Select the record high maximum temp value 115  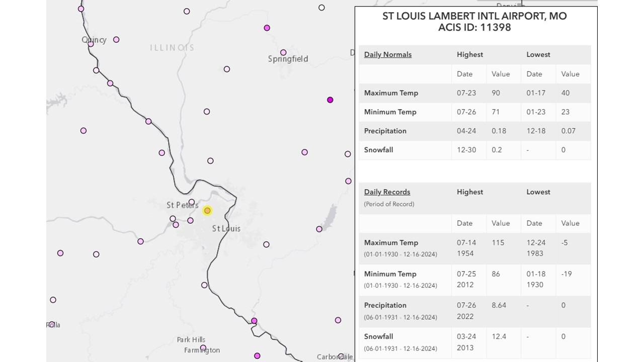click(x=498, y=242)
